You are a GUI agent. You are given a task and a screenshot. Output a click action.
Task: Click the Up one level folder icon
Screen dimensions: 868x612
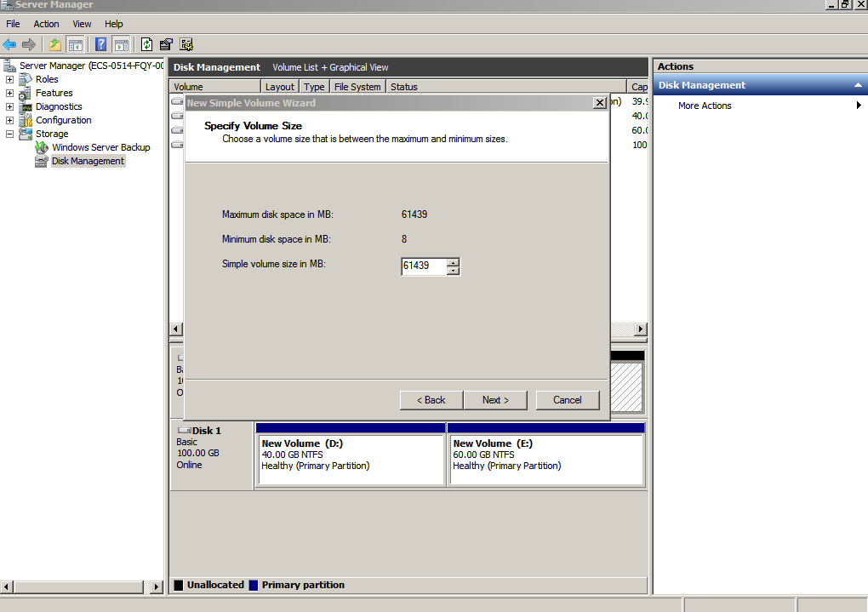[54, 45]
